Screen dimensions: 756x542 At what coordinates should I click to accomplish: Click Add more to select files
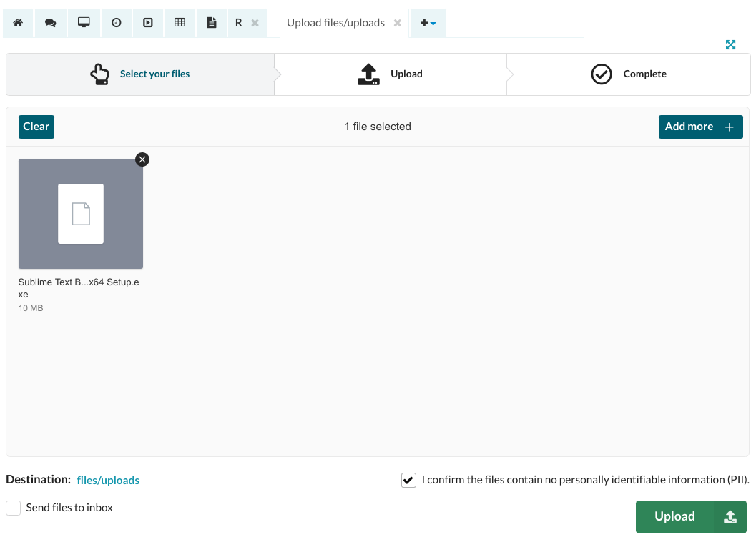pyautogui.click(x=700, y=127)
